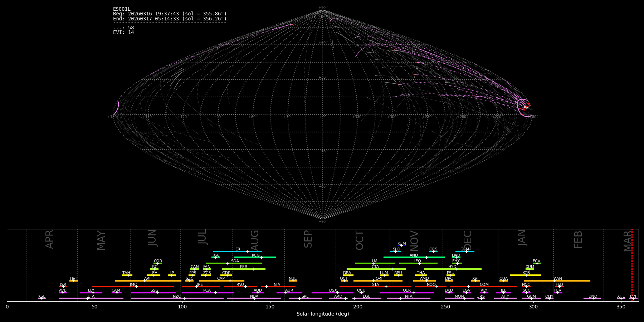644x322 pixels.
Task: Click the QUA shower label
Action: click(x=504, y=279)
